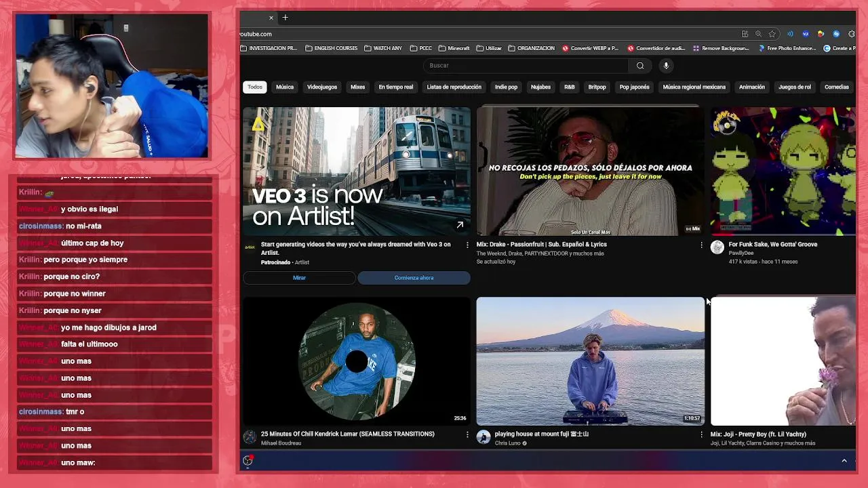Select the Comedias filter chip
This screenshot has width=868, height=488.
[x=837, y=87]
